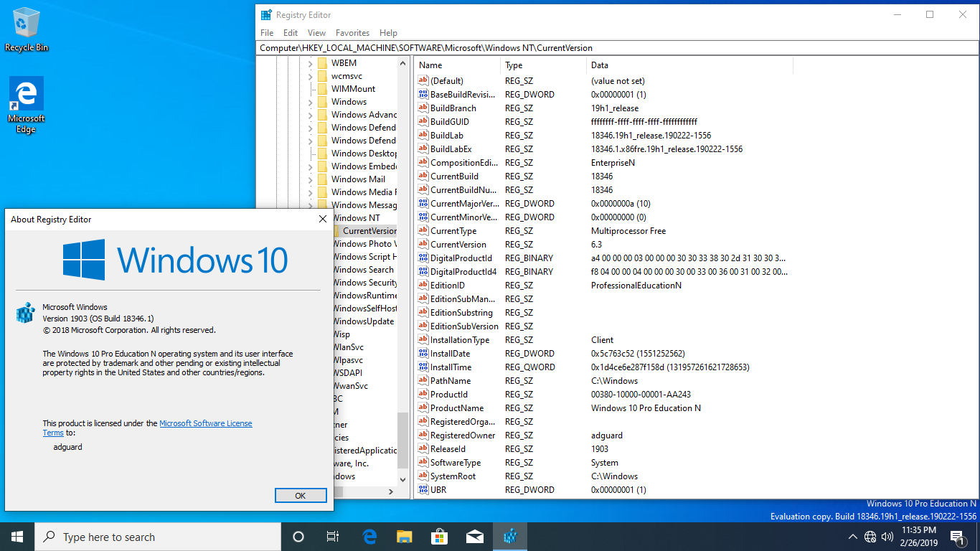Image resolution: width=980 pixels, height=551 pixels.
Task: Click the UBR DWORD value icon
Action: click(x=423, y=490)
